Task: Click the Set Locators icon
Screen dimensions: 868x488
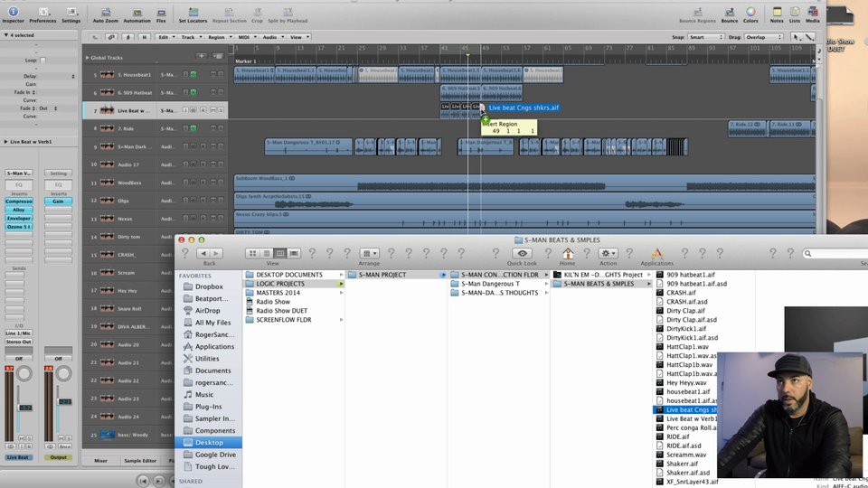Action: [193, 12]
